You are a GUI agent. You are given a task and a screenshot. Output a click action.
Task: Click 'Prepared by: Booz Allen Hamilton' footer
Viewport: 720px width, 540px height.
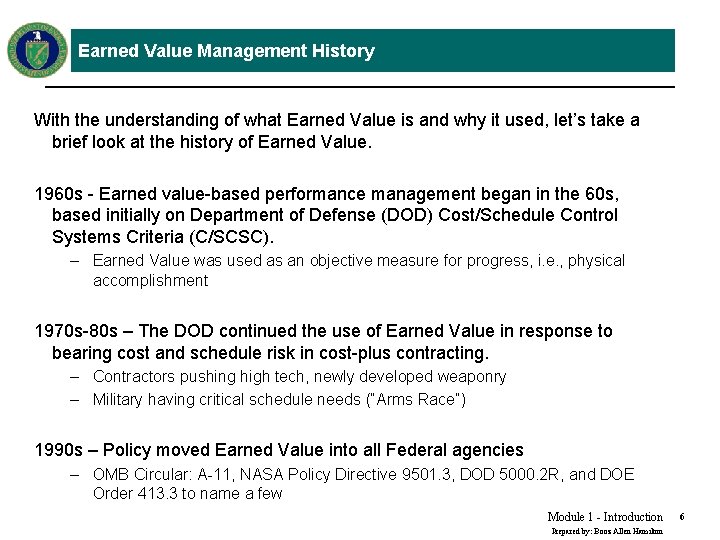point(607,531)
